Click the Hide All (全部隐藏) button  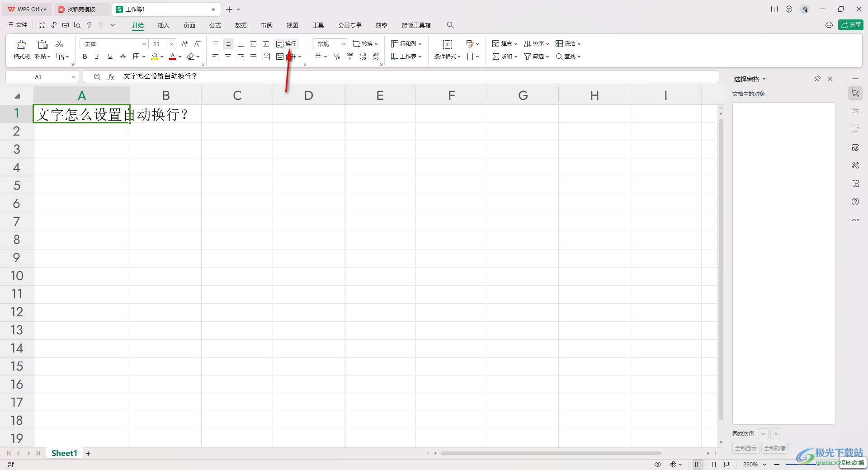point(775,448)
